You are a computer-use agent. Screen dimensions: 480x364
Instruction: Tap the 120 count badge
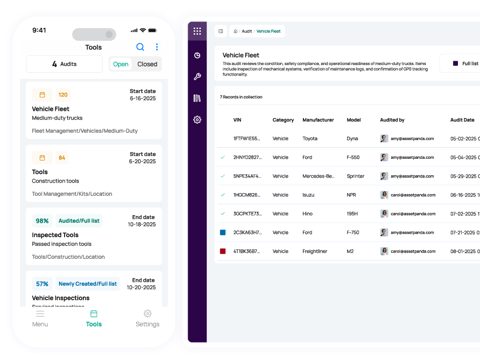pos(63,95)
